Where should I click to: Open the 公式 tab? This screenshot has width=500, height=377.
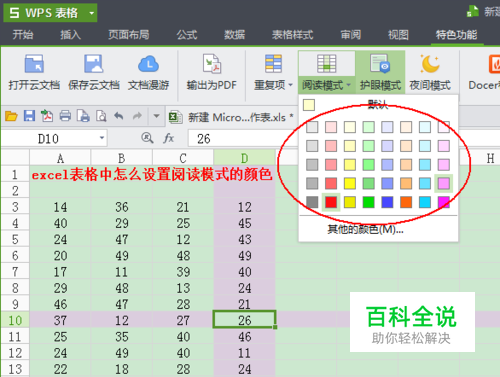187,35
